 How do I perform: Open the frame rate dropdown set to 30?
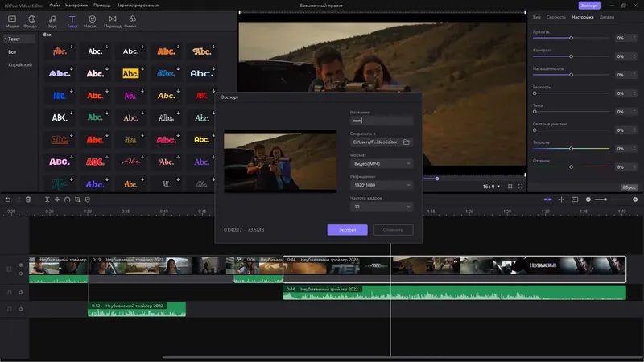[x=382, y=207]
